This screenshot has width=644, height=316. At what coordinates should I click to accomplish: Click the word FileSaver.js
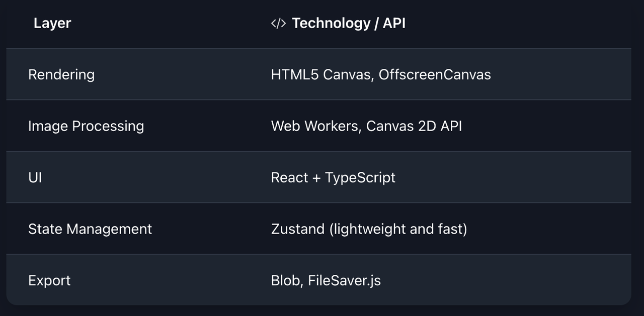pos(344,280)
